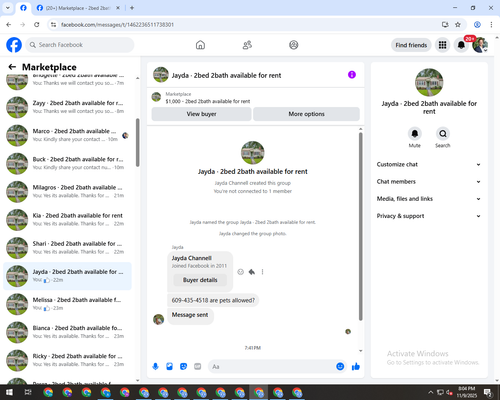Click the Aa message input box
500x400 pixels.
[x=272, y=367]
